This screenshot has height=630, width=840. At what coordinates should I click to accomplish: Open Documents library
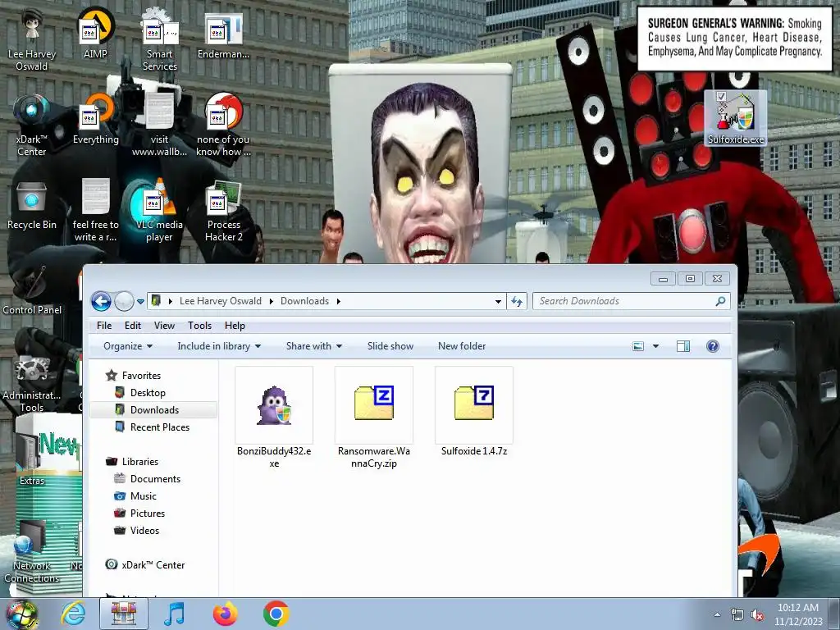point(155,479)
